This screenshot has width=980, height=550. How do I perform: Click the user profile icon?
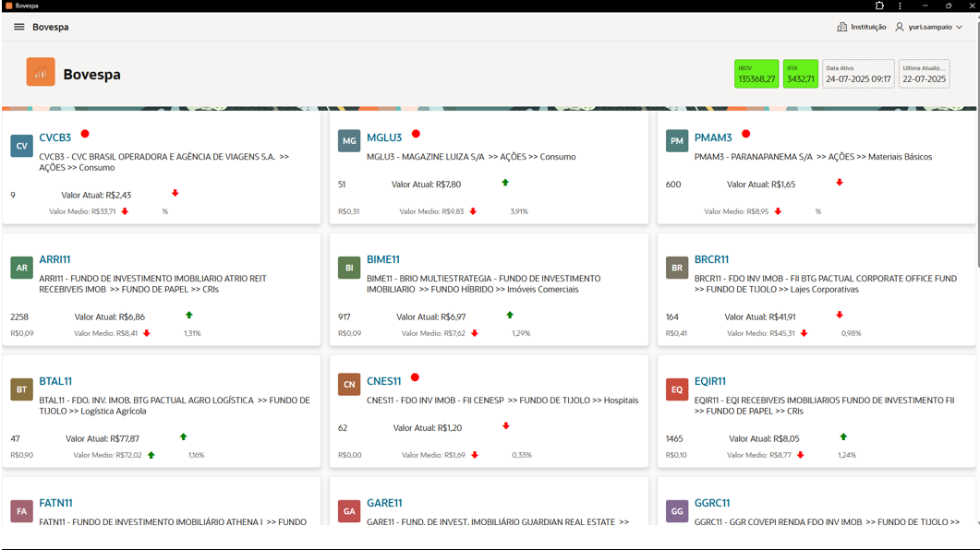tap(900, 27)
